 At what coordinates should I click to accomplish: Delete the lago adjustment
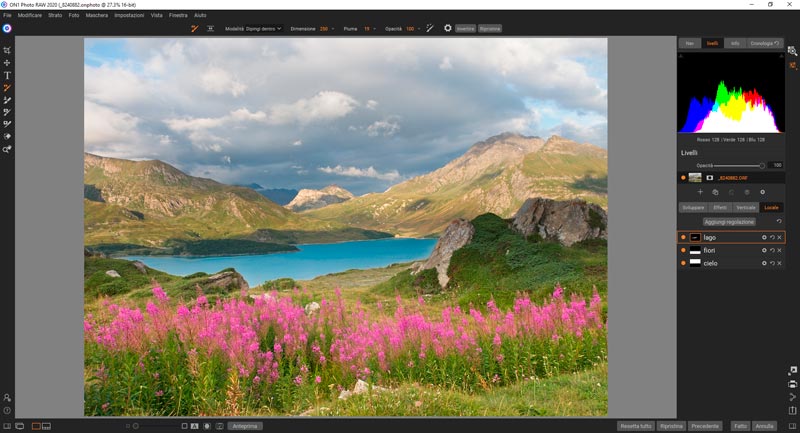click(x=779, y=237)
